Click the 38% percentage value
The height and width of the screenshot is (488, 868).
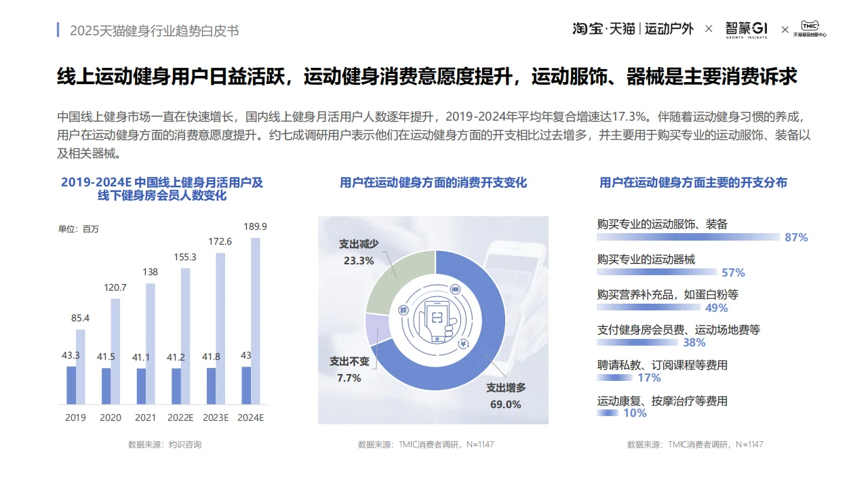(694, 343)
